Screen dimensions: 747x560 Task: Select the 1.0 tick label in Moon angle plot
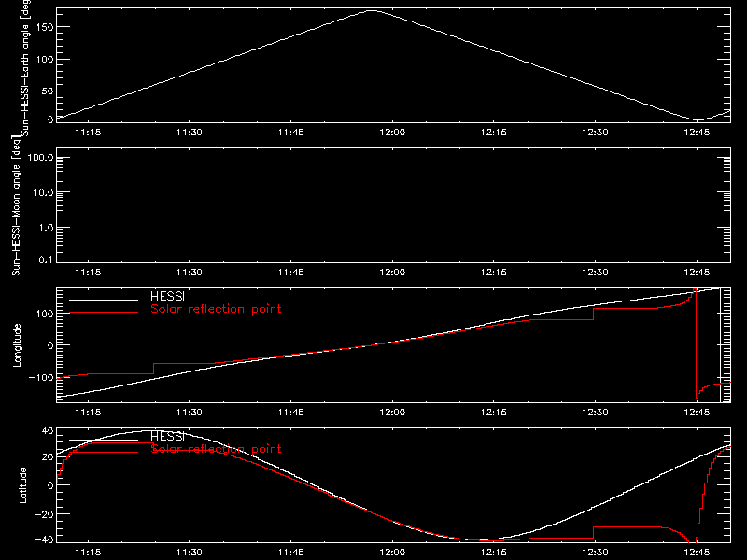click(46, 228)
